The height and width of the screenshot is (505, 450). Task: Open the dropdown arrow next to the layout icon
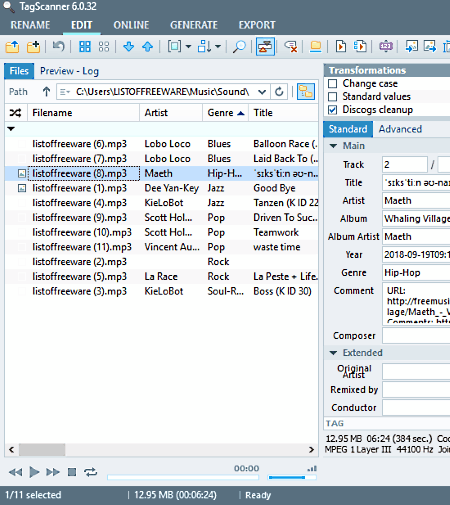[188, 46]
